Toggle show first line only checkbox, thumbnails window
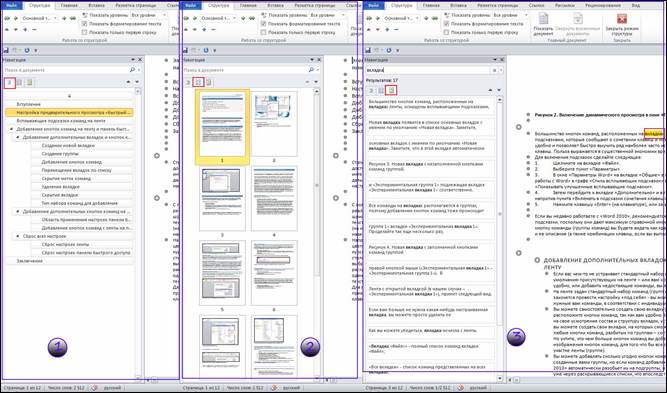 [263, 32]
